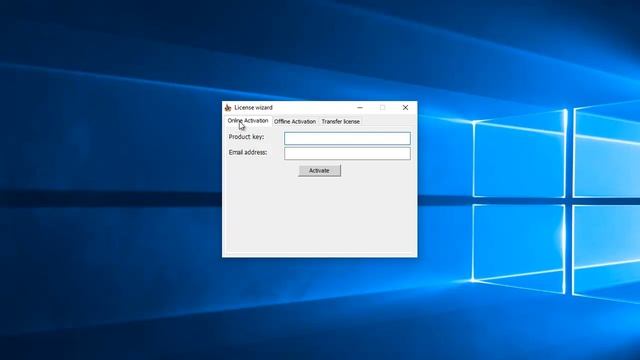Click the Activate button

319,171
